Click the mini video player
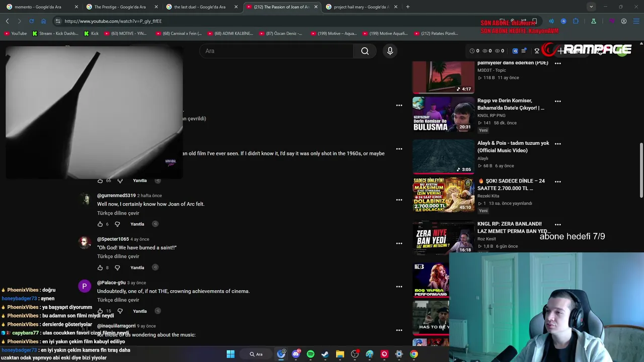644x362 pixels. 94,112
